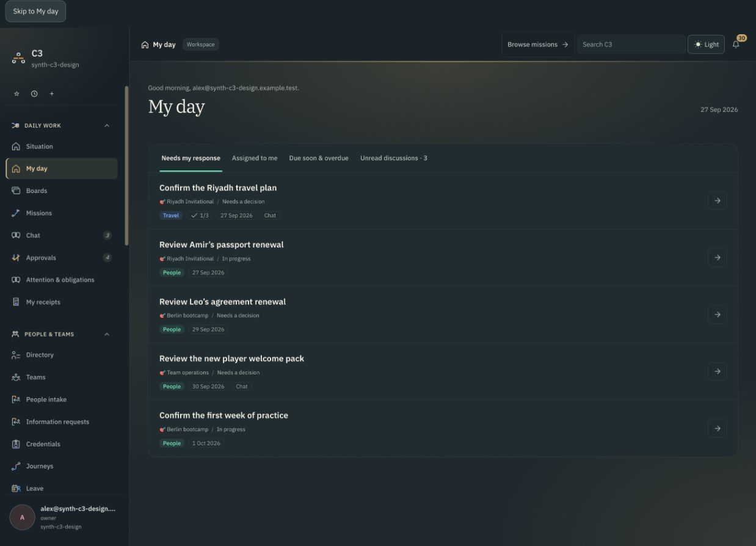Click the 1 Oct 2026 date chip
This screenshot has height=546, width=756.
point(206,443)
